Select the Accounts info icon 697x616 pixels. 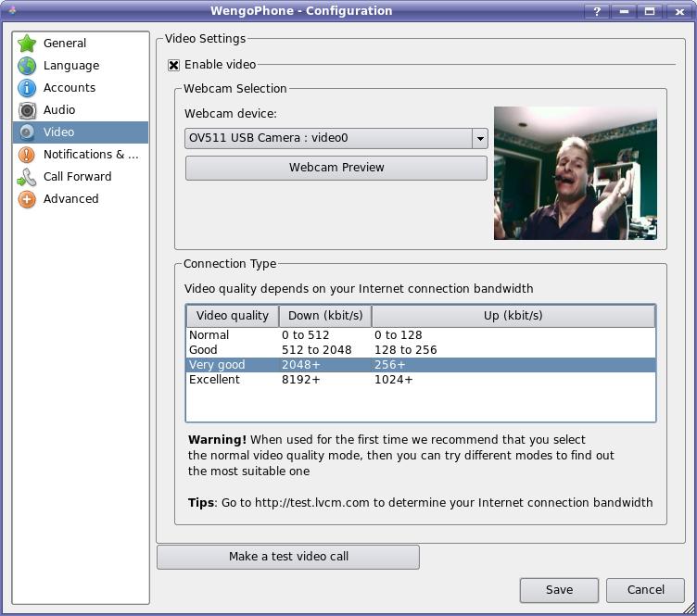[27, 88]
